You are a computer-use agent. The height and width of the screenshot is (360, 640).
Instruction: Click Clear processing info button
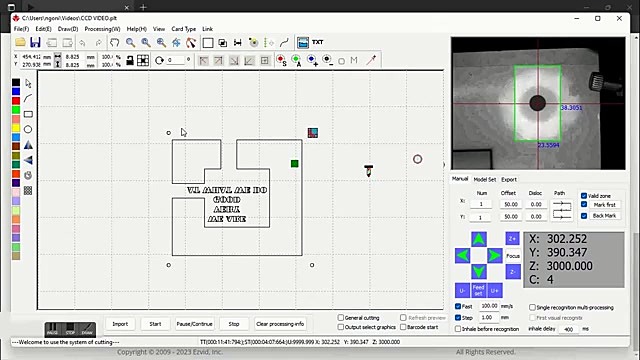coord(280,324)
